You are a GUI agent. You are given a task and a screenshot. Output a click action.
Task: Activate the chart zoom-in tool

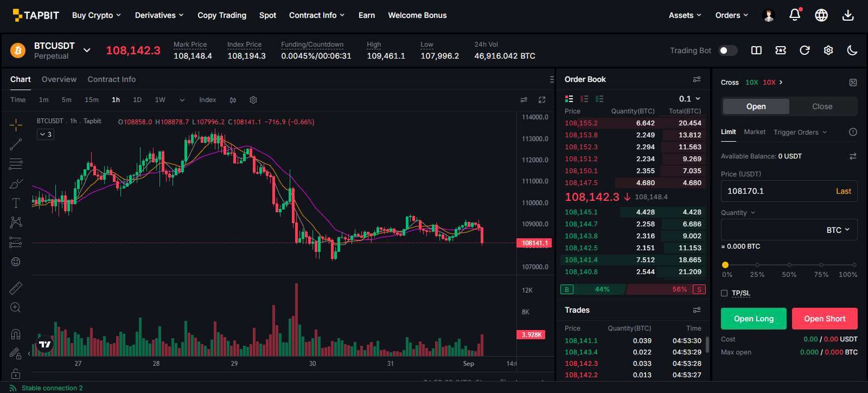point(16,308)
